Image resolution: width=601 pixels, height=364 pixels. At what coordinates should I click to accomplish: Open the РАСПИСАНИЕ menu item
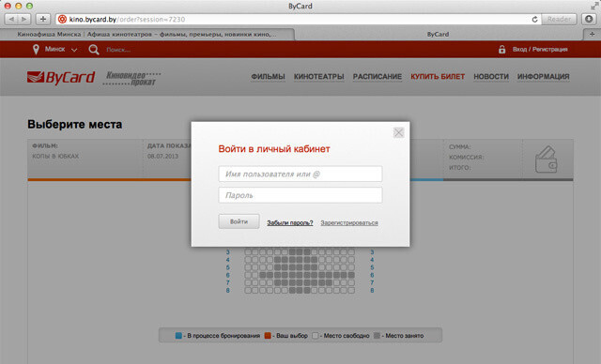(378, 77)
